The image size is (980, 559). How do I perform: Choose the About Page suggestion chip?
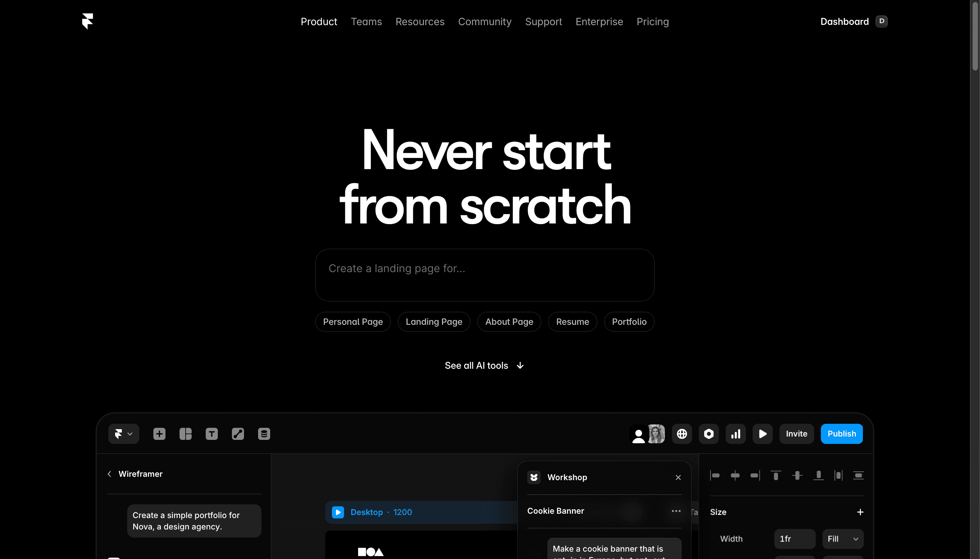(509, 322)
